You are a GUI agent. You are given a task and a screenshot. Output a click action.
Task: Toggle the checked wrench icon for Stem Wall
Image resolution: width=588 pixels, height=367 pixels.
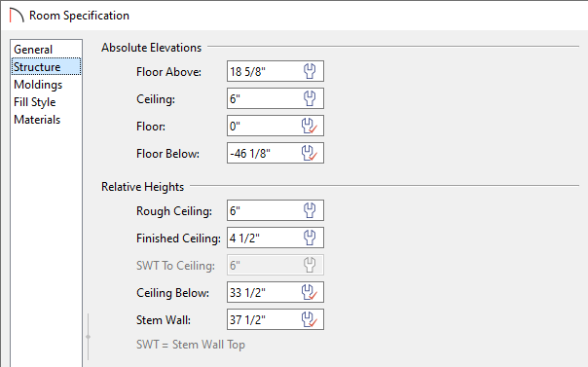coord(310,319)
